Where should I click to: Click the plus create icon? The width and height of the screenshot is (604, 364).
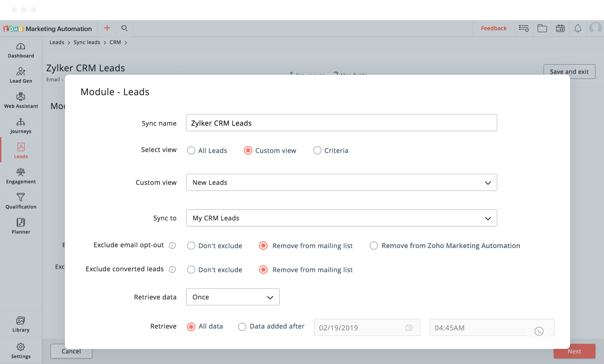107,28
